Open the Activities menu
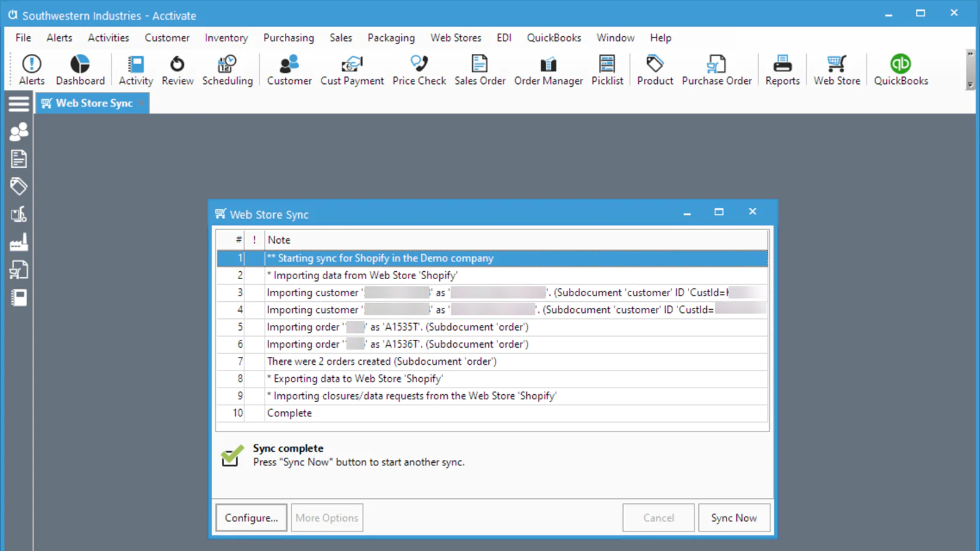980x551 pixels. pos(108,37)
